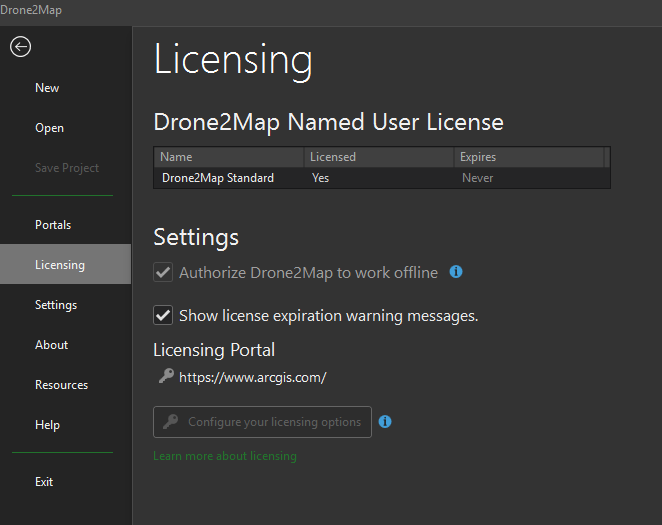Viewport: 662px width, 525px height.
Task: Open the New project page
Action: point(47,88)
